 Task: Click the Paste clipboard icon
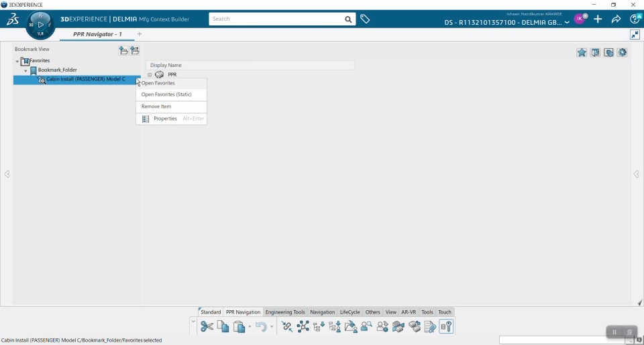[x=239, y=326]
